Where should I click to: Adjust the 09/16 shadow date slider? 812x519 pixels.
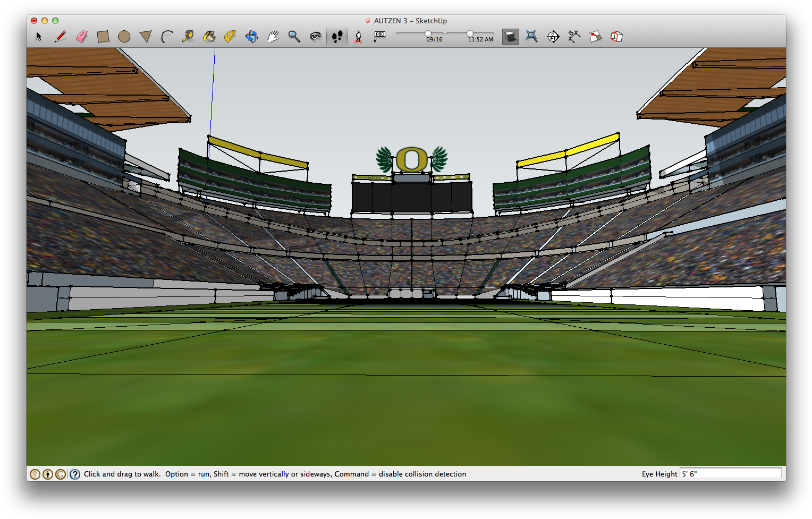[x=428, y=33]
